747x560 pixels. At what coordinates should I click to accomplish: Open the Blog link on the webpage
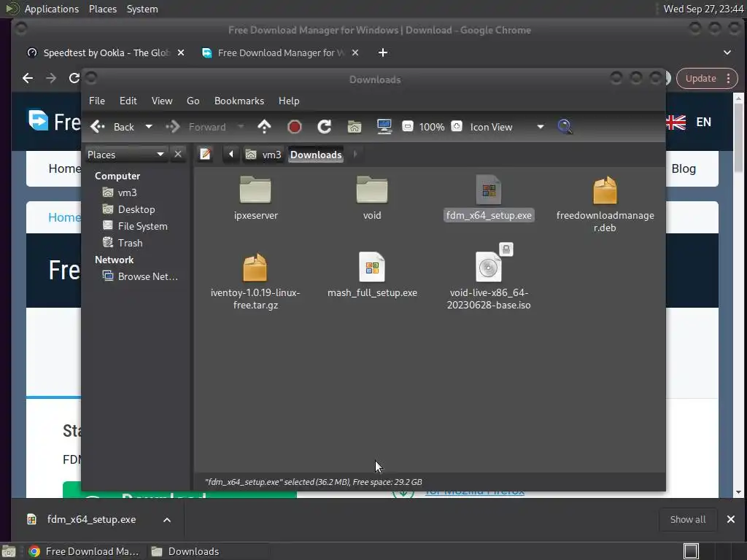(684, 168)
